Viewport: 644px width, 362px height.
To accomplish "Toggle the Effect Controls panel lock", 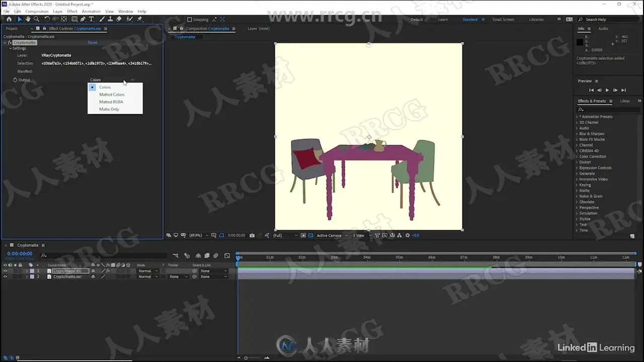I will click(44, 29).
